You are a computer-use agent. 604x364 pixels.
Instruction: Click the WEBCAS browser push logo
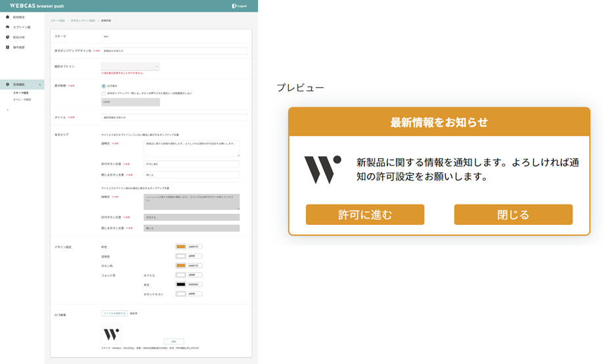pyautogui.click(x=37, y=6)
